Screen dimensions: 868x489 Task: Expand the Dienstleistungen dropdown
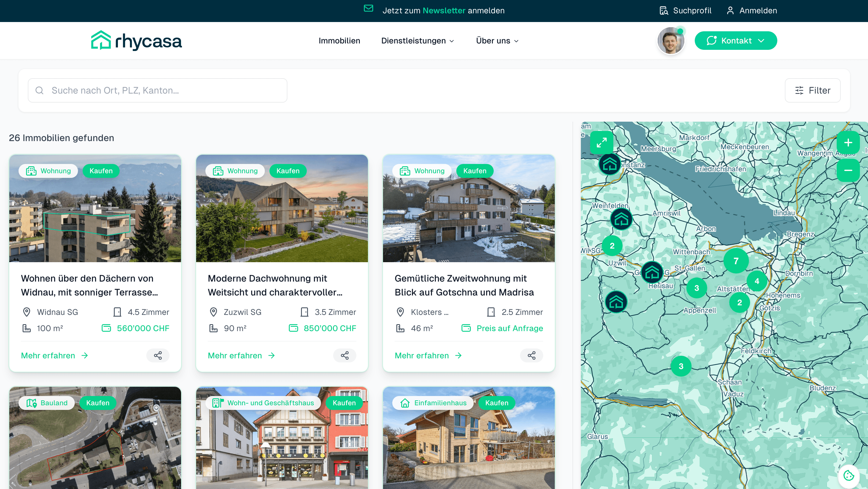pos(417,41)
